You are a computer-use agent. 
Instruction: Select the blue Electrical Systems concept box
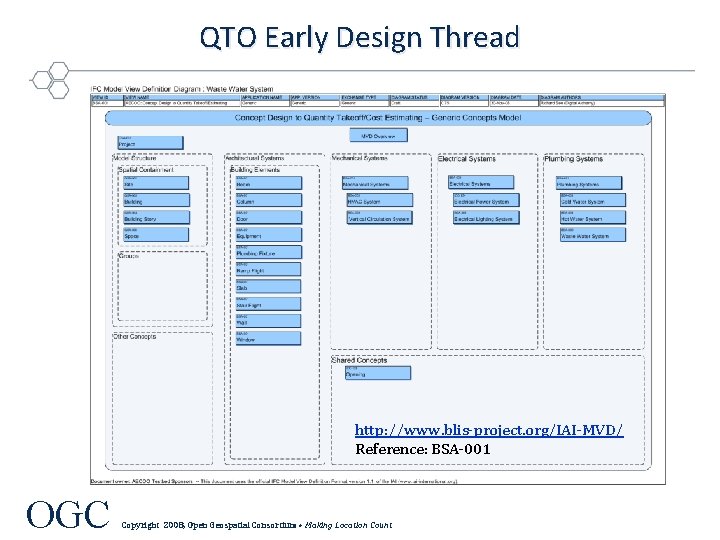click(481, 182)
